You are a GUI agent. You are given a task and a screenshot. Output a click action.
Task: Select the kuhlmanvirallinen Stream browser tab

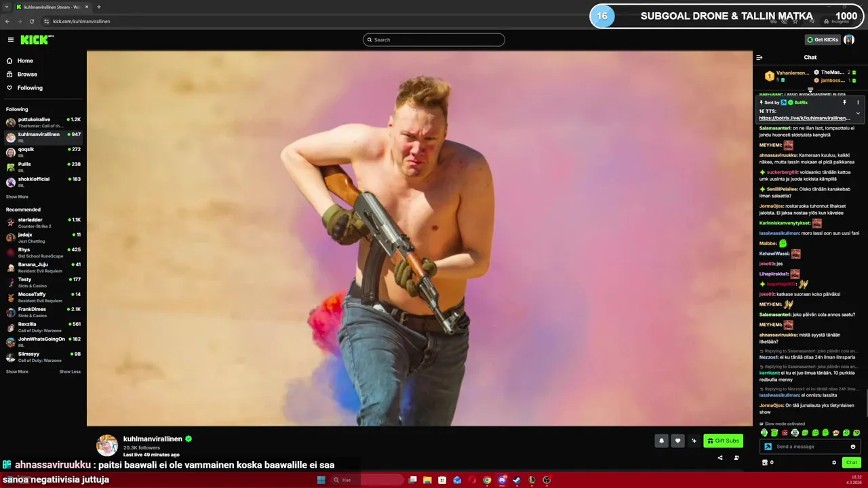pos(53,7)
